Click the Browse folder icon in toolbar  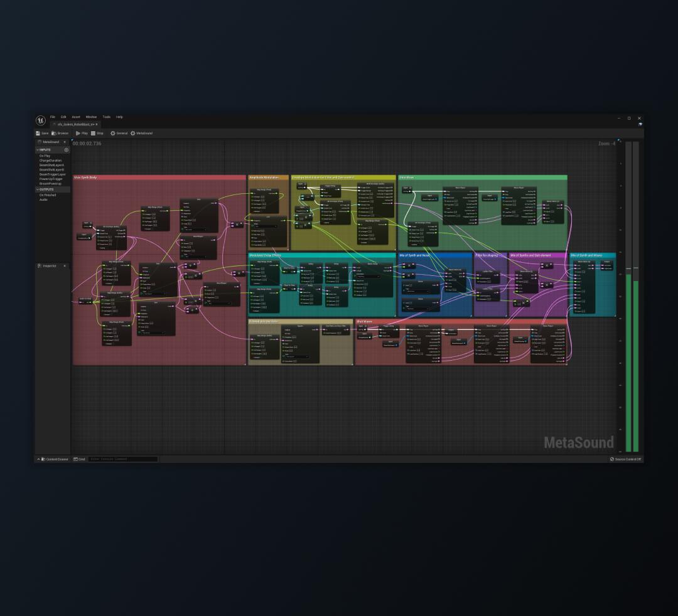click(54, 134)
